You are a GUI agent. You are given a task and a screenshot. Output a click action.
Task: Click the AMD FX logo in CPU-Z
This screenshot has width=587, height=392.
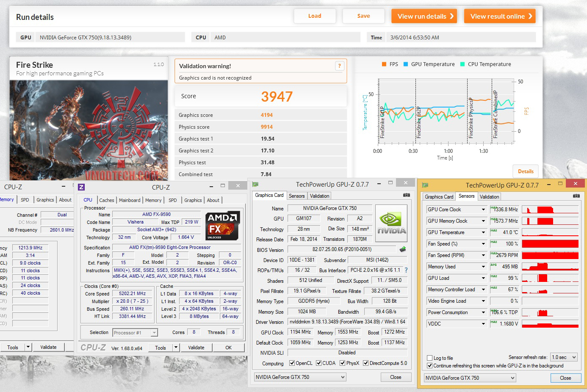pos(223,226)
